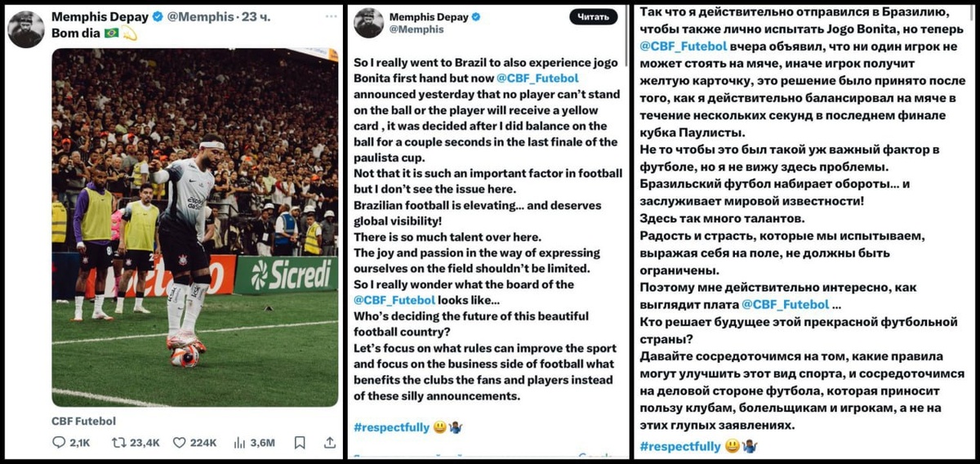Click the Russian panel #respectfully hashtag
The image size is (980, 464).
point(680,446)
